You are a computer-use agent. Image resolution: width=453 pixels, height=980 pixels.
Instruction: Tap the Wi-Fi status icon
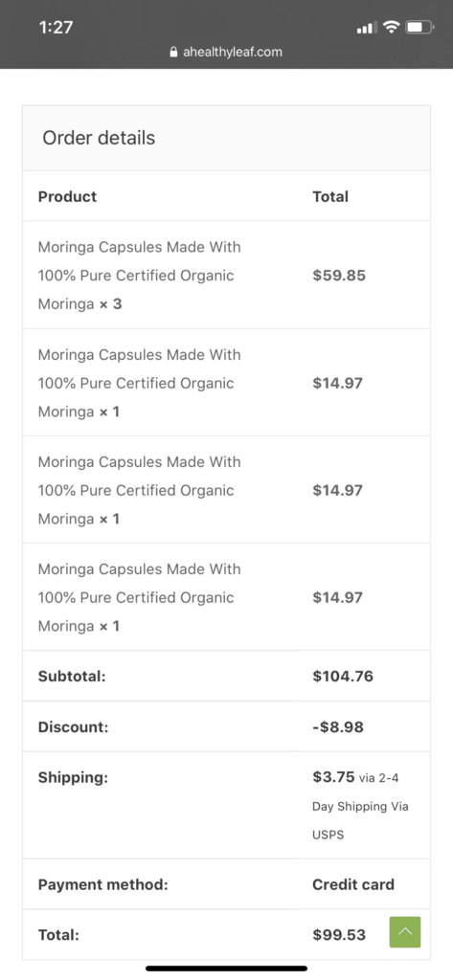click(x=392, y=27)
